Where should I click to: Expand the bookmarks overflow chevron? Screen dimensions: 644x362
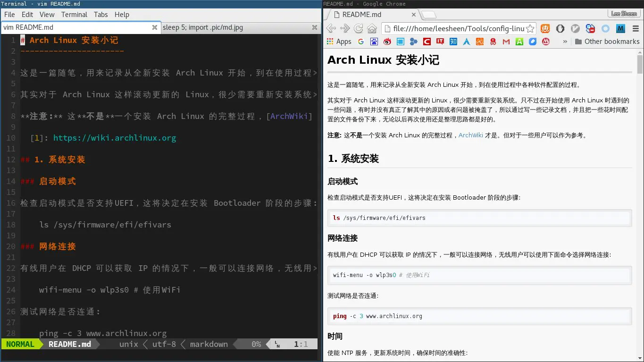(565, 41)
